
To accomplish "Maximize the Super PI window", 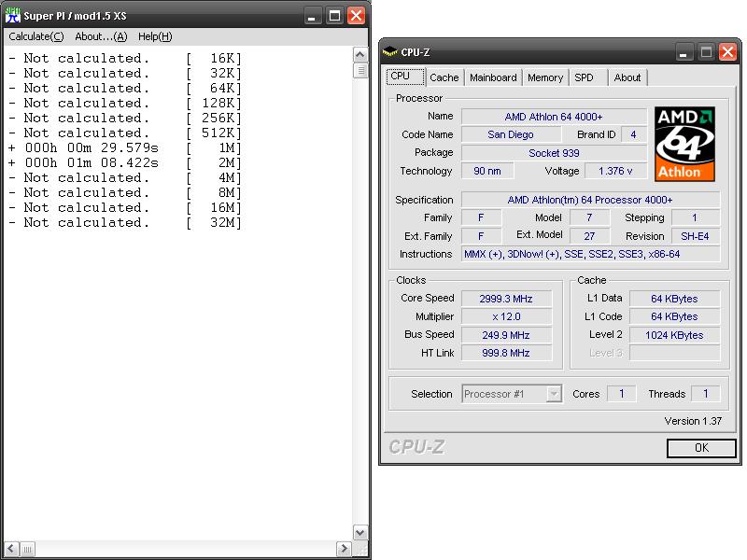I will (x=334, y=16).
